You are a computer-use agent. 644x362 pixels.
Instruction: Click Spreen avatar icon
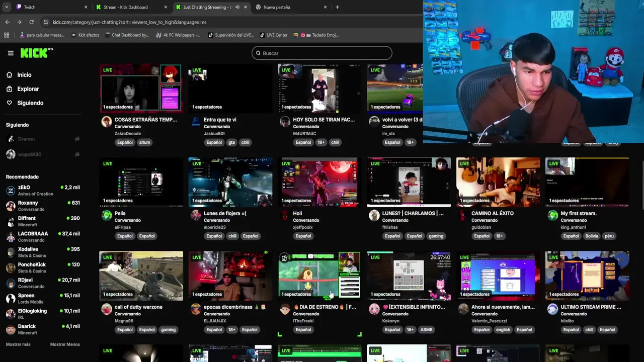pyautogui.click(x=11, y=299)
